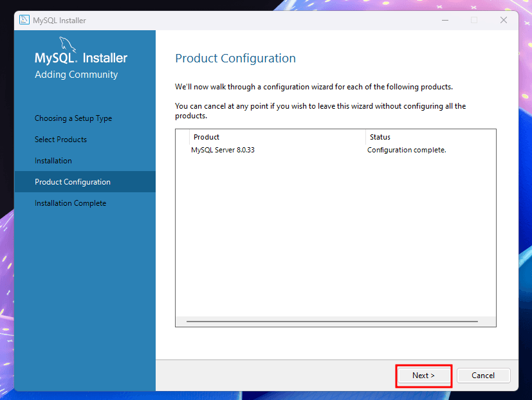Image resolution: width=532 pixels, height=400 pixels.
Task: Click the Cancel button
Action: [x=484, y=376]
